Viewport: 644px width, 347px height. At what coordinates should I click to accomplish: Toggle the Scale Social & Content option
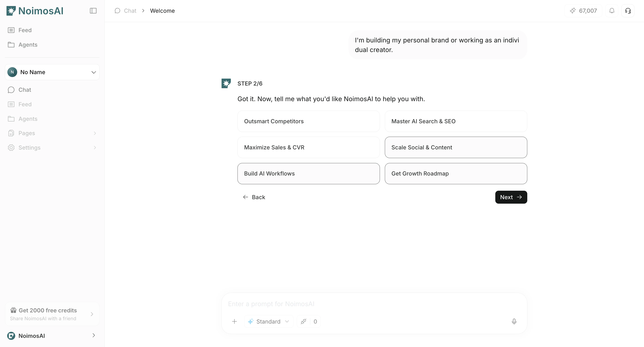pos(456,147)
